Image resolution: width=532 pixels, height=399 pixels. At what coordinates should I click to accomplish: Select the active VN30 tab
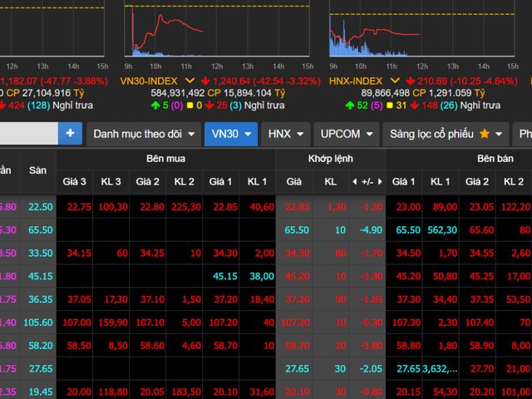[230, 133]
